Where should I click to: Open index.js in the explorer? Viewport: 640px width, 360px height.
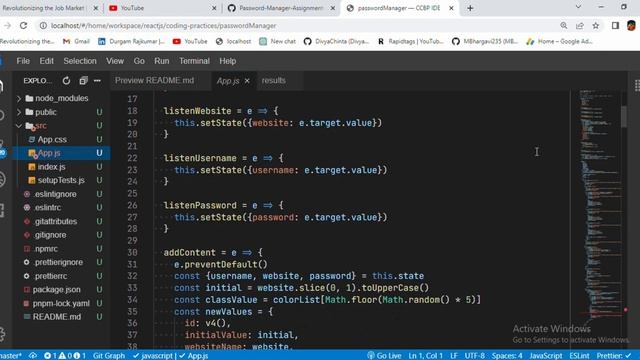point(51,167)
